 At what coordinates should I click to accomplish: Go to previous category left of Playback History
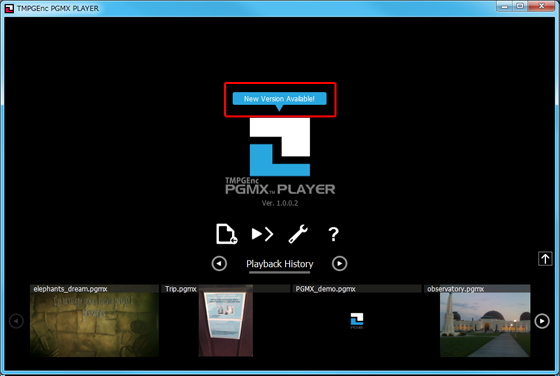click(219, 264)
